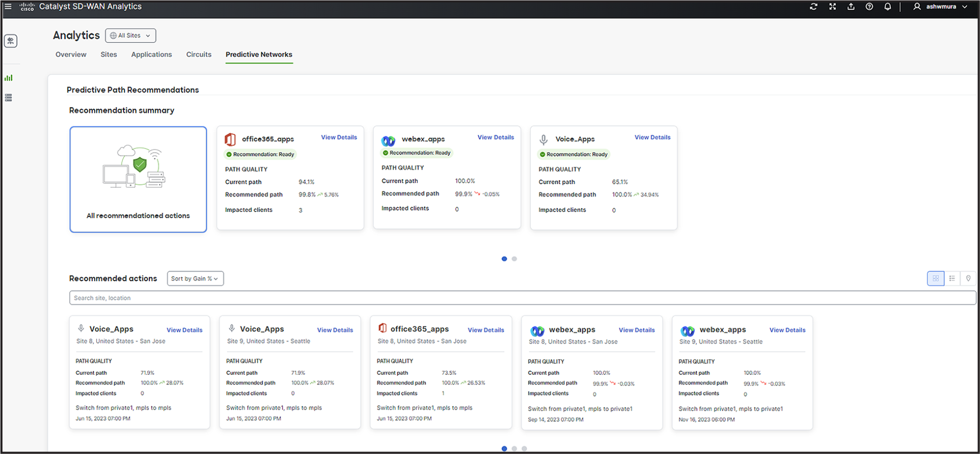980x454 pixels.
Task: Click Site 9 Seattle text on Voice_Apps card
Action: (x=268, y=341)
